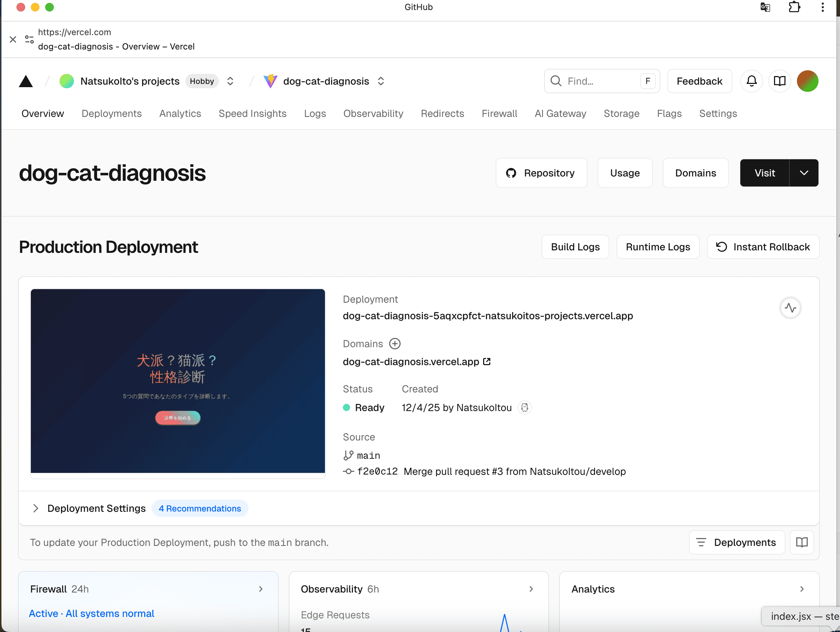Open the browser three-dot menu
The image size is (840, 632).
[822, 7]
